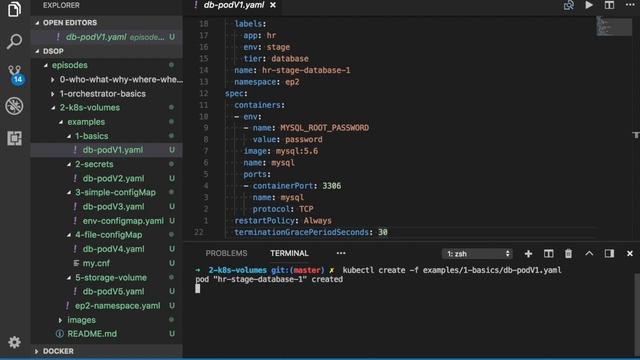Click the terminationGracePeriodSeconds line
This screenshot has width=640, height=360.
click(x=311, y=232)
